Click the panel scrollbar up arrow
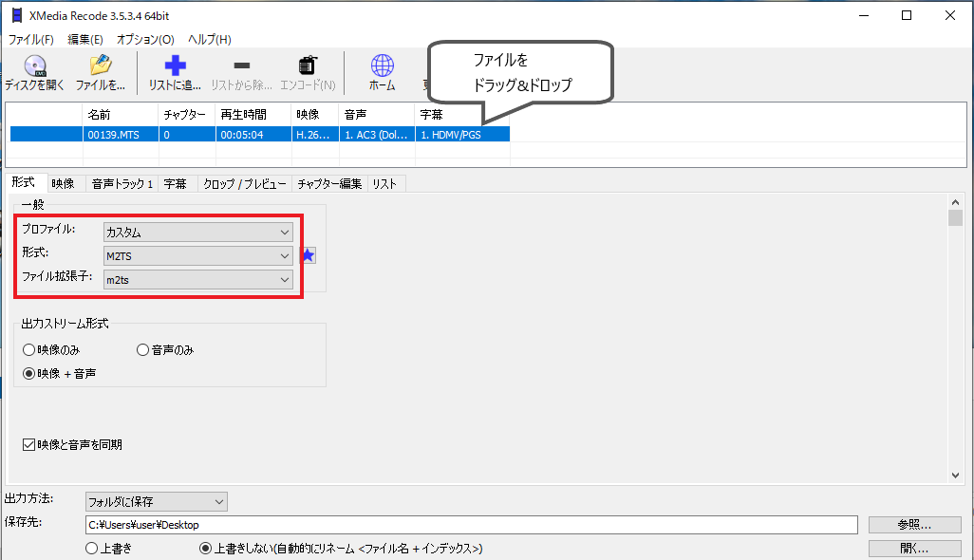Image resolution: width=974 pixels, height=560 pixels. (955, 202)
